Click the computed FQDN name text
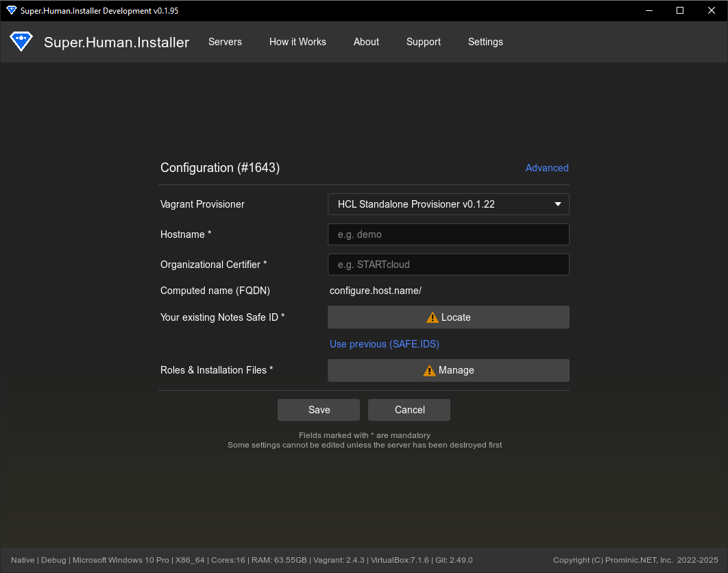 pos(375,290)
